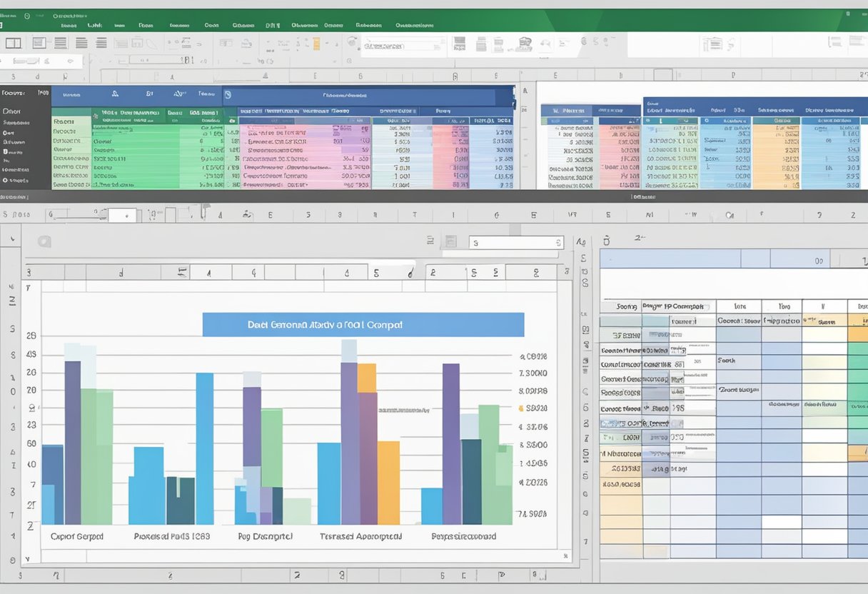This screenshot has width=868, height=594.
Task: Click the document icon at the ribbon's right side
Action: 712,44
